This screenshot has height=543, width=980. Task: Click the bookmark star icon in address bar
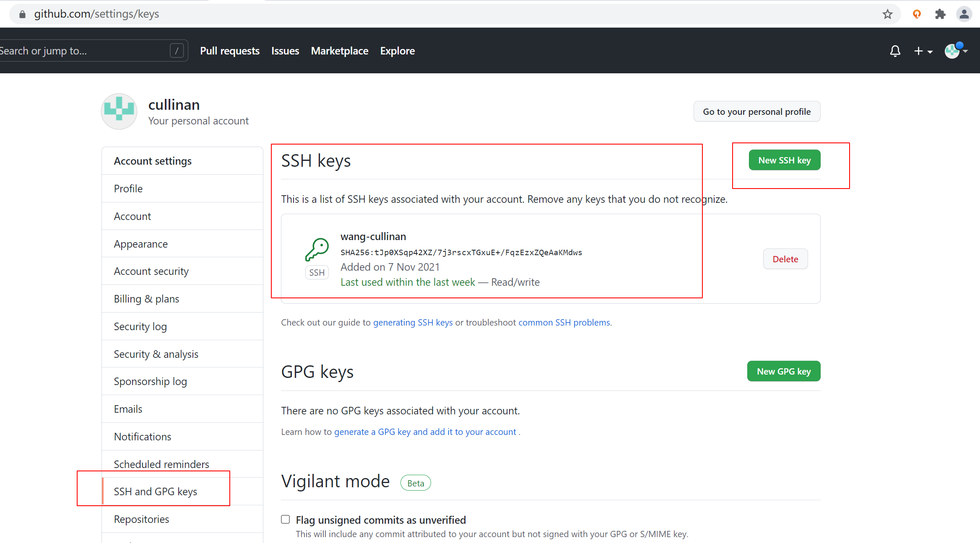[887, 14]
